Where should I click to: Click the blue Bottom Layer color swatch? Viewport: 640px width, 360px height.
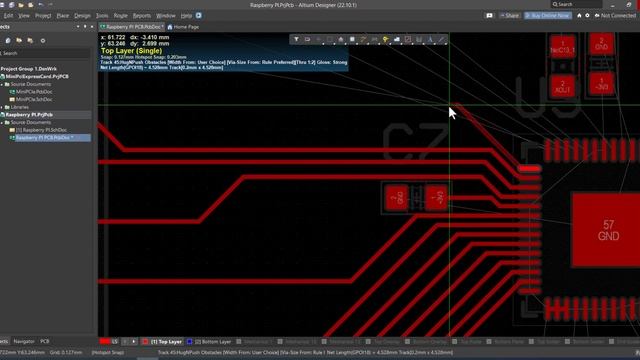coord(189,342)
